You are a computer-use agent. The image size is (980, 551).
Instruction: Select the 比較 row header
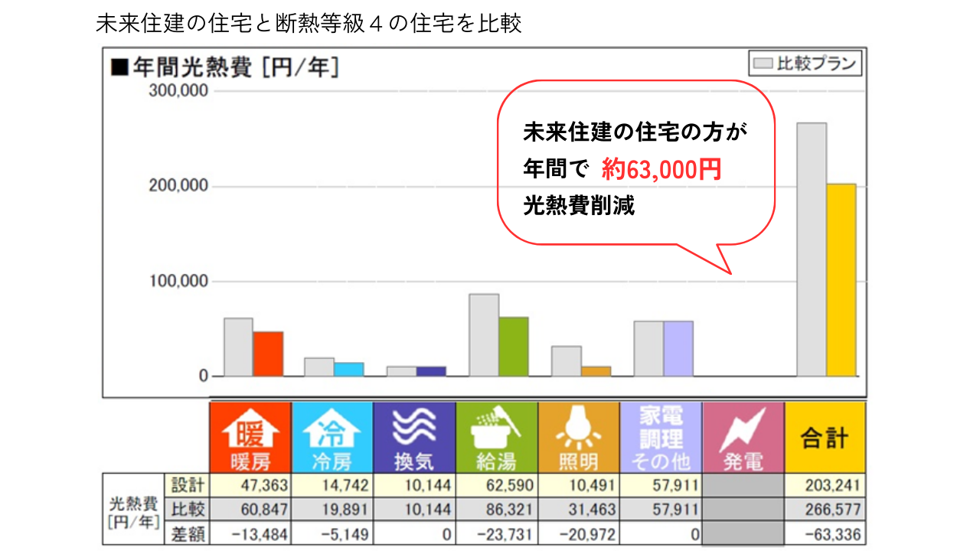click(x=186, y=509)
